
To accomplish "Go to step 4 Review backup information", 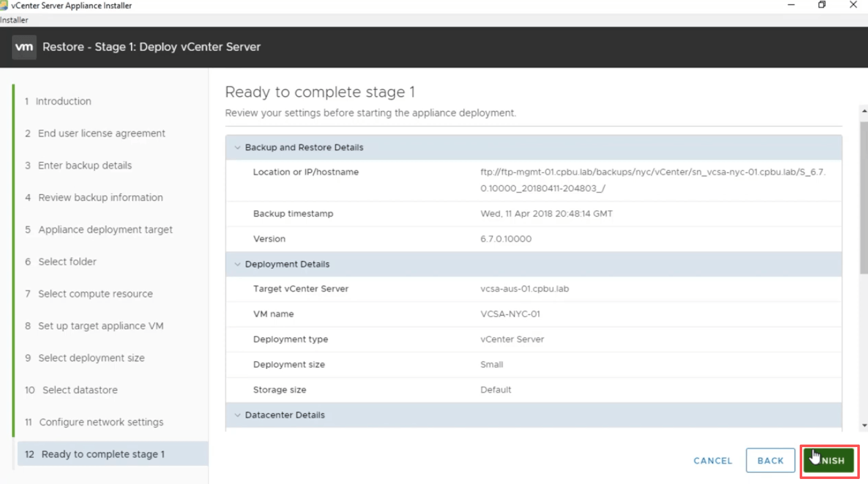I will 94,198.
